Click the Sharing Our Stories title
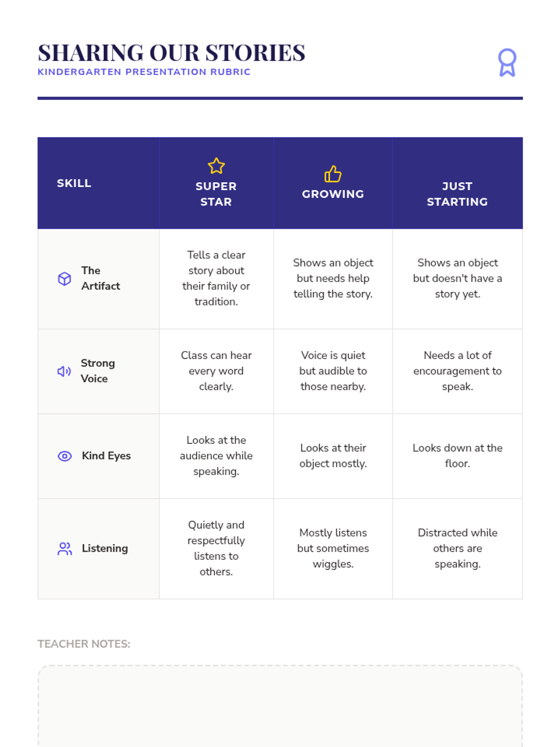The height and width of the screenshot is (747, 560). pyautogui.click(x=171, y=53)
